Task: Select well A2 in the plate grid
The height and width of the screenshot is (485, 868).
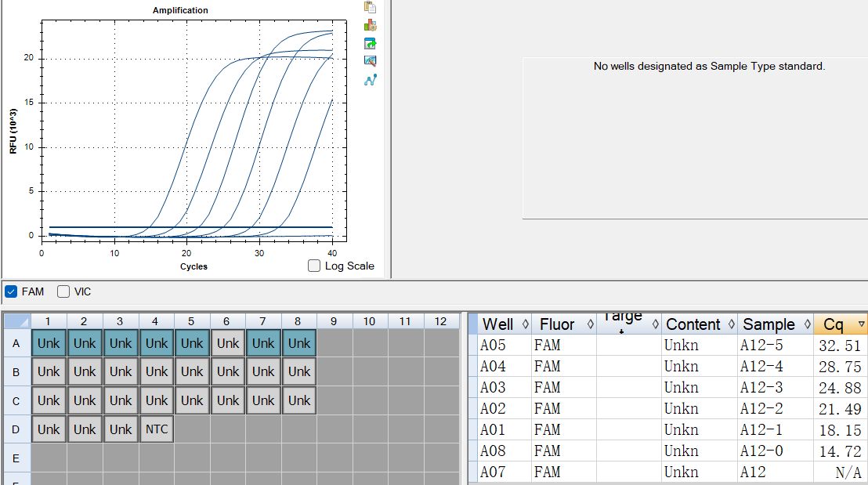Action: pyautogui.click(x=85, y=343)
